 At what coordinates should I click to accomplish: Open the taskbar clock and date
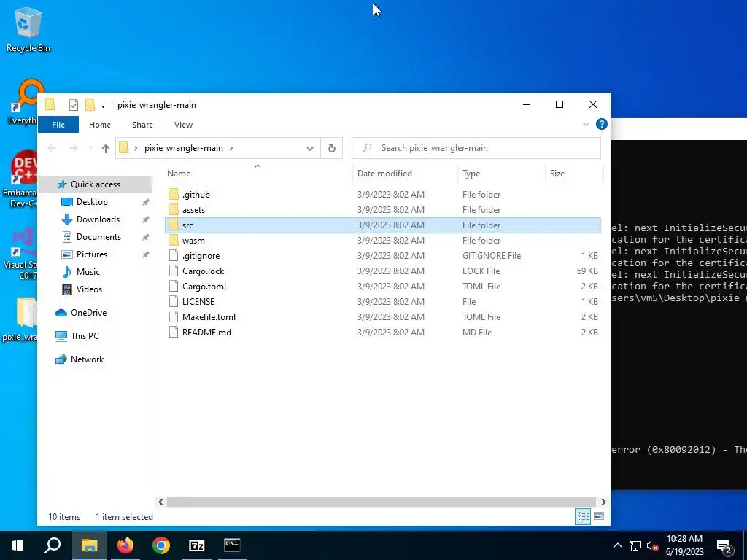[684, 545]
